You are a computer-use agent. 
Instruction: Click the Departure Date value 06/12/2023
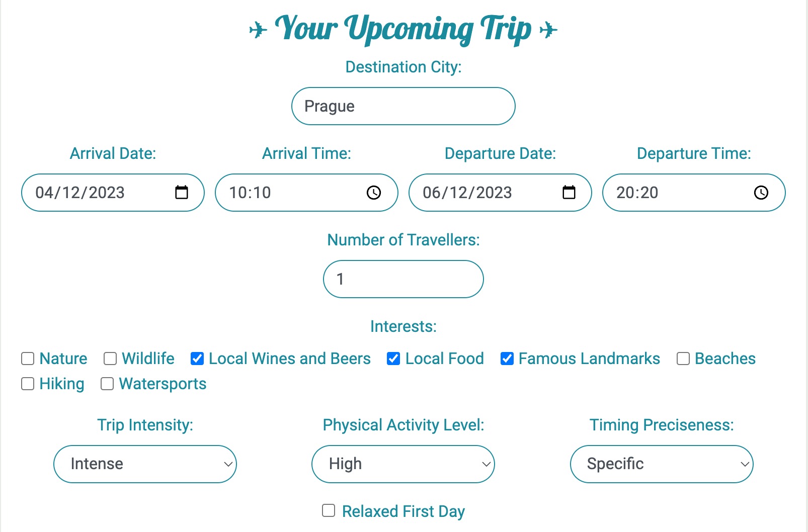click(x=467, y=193)
